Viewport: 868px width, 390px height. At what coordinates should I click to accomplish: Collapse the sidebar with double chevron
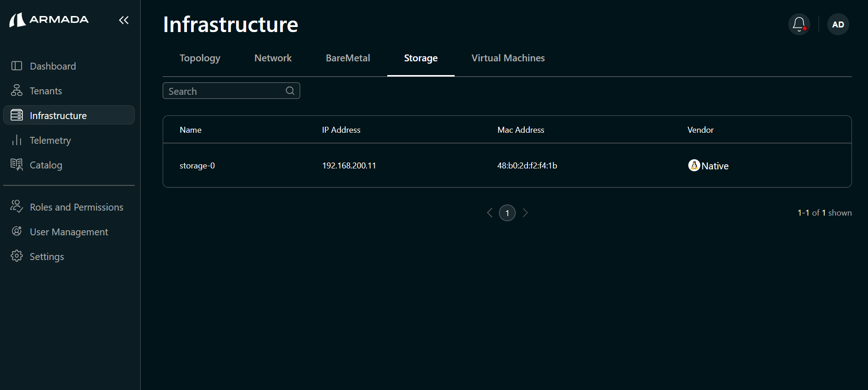pos(124,20)
